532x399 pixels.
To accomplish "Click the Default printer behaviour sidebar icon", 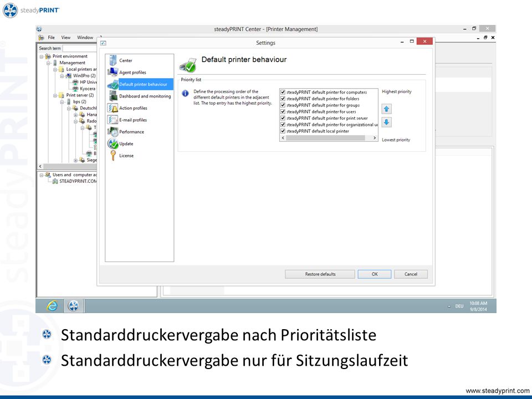I will [x=112, y=84].
